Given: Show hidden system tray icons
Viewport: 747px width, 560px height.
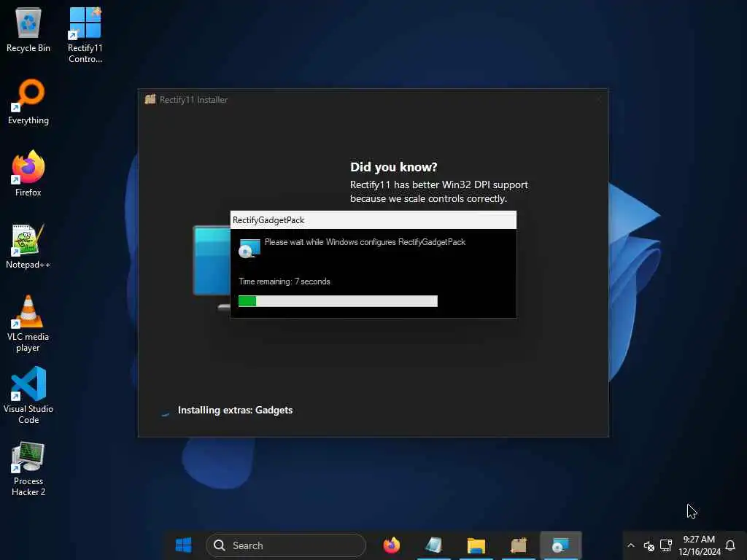Looking at the screenshot, I should pos(631,545).
